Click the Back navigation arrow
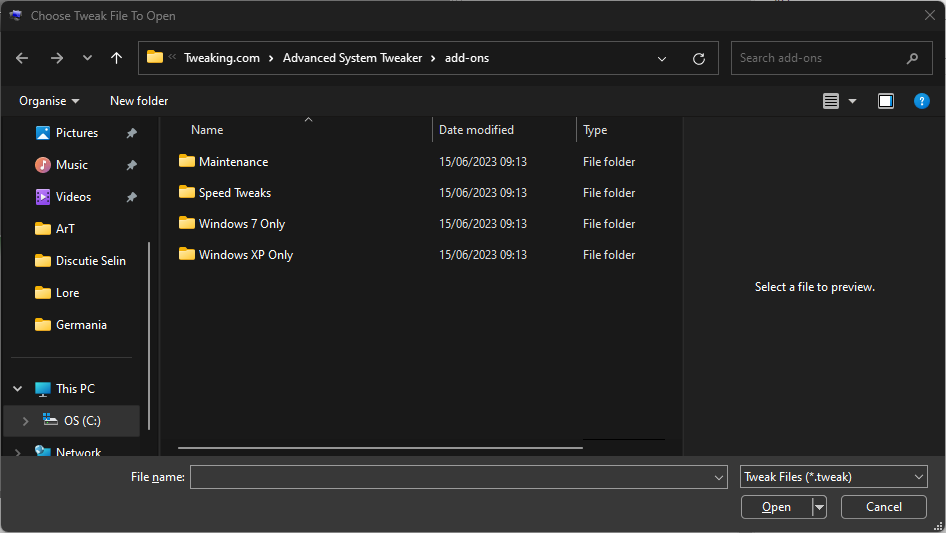 (x=23, y=58)
